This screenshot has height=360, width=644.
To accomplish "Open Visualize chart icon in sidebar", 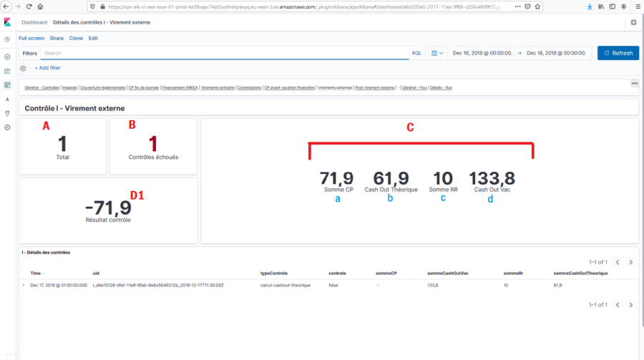I will (x=7, y=71).
